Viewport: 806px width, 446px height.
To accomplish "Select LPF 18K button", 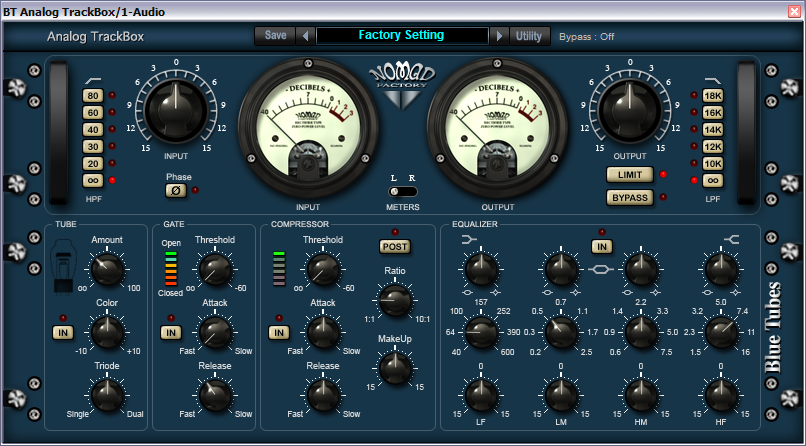I will point(713,96).
